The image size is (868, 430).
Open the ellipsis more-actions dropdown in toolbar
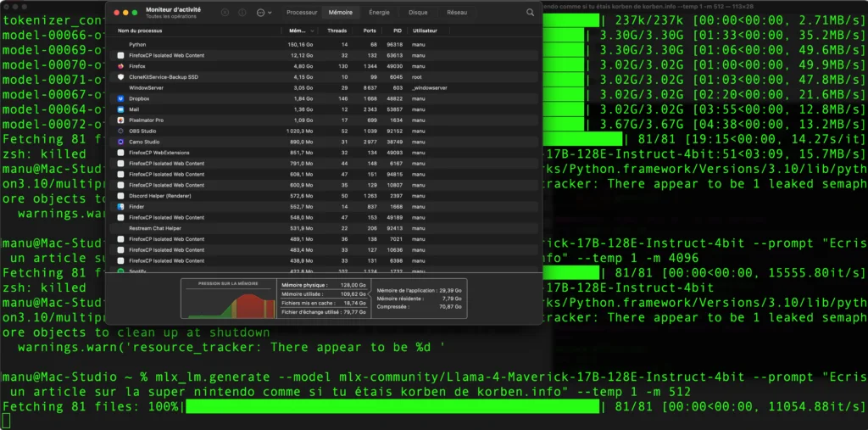[x=264, y=12]
